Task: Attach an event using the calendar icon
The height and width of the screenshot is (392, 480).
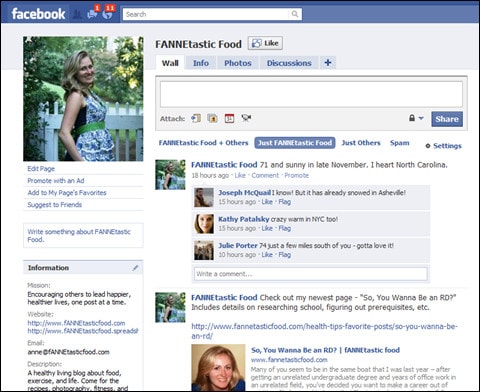Action: (229, 118)
